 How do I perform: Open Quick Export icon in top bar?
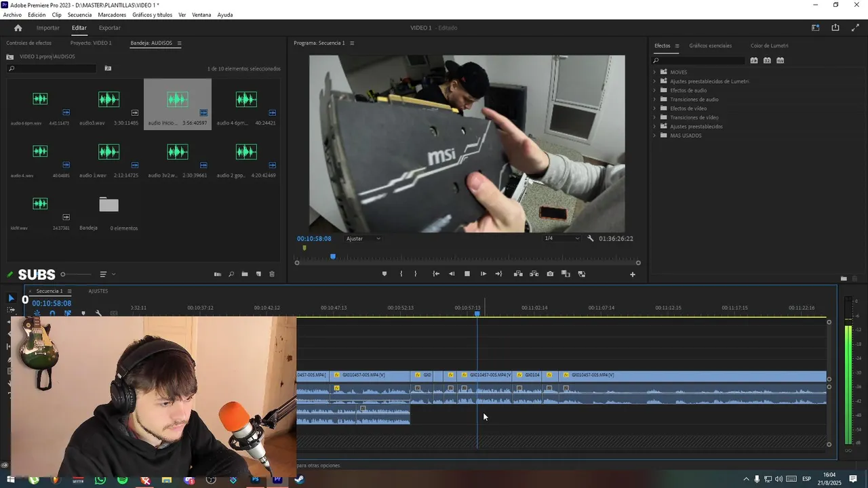click(835, 28)
